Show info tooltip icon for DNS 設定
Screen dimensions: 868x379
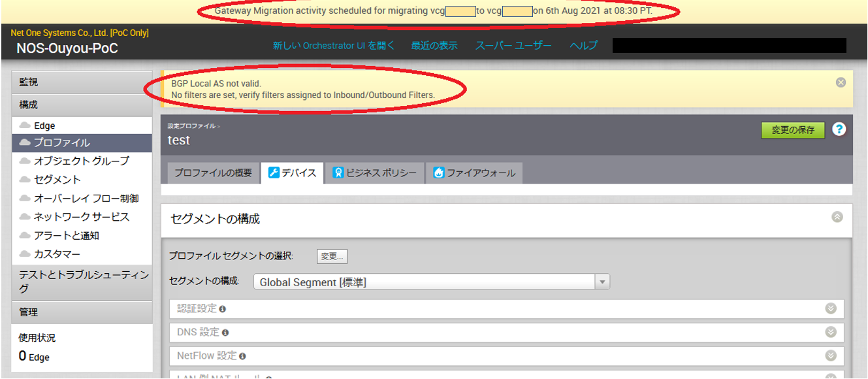pos(225,333)
